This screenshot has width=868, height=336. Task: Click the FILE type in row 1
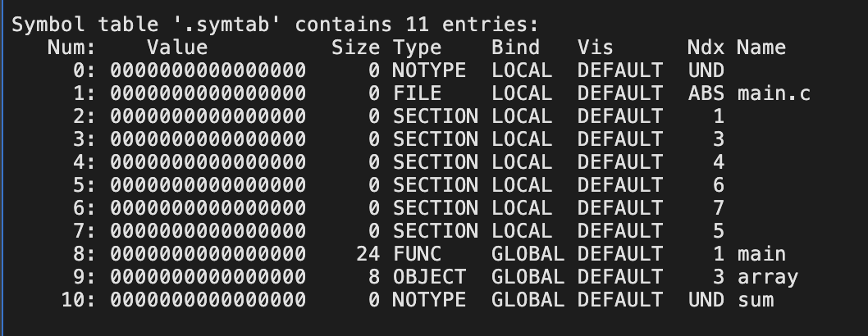[418, 93]
